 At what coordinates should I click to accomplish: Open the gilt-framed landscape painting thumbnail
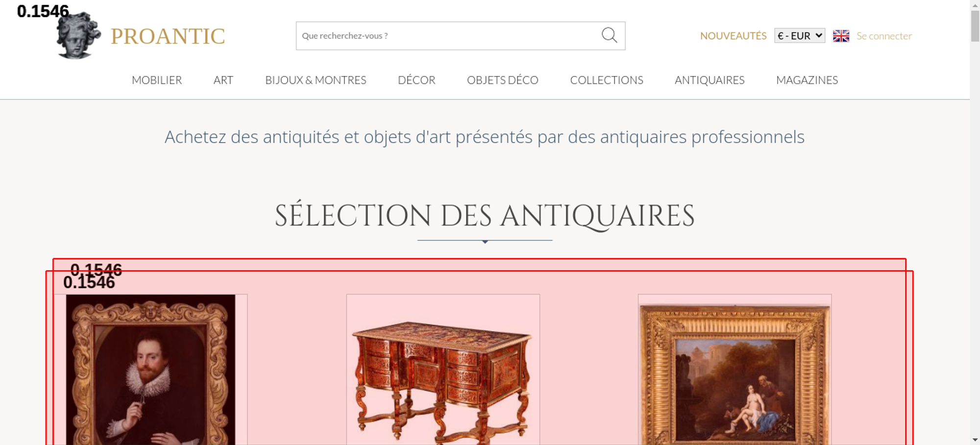tap(735, 370)
